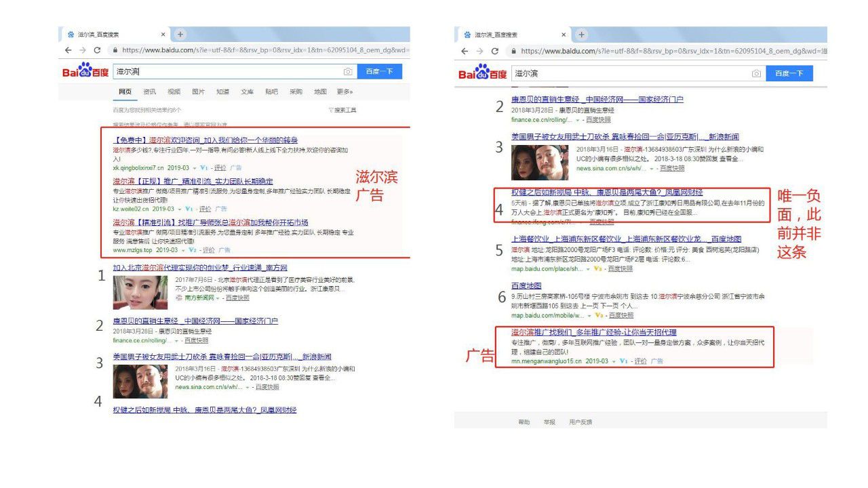Image resolution: width=868 pixels, height=488 pixels.
Task: Click the camera image-search icon in the left browser
Action: click(348, 72)
